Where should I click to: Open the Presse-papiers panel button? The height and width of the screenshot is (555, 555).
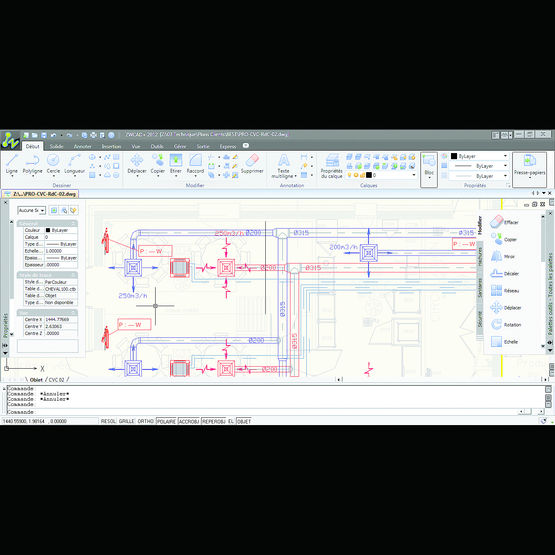(x=530, y=170)
